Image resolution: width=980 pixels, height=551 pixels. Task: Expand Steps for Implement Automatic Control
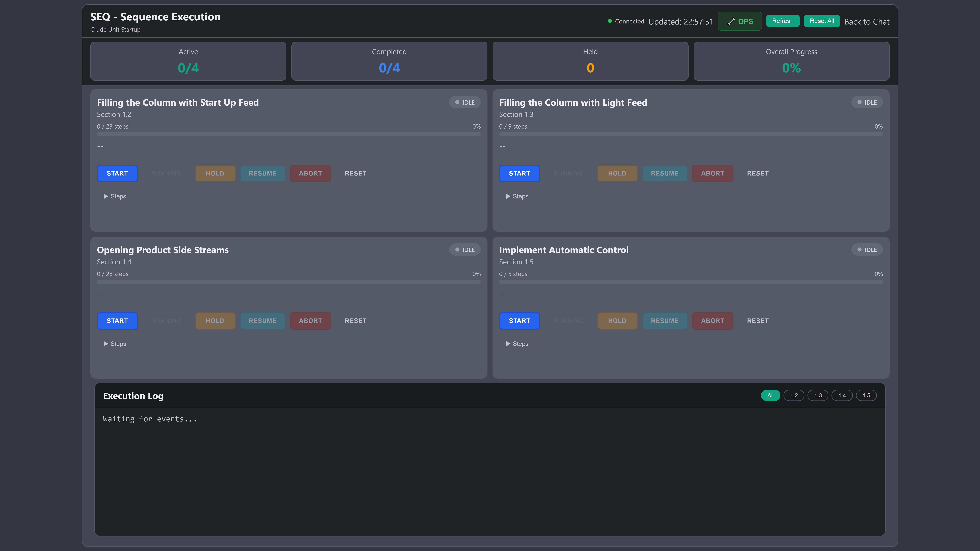pos(517,344)
